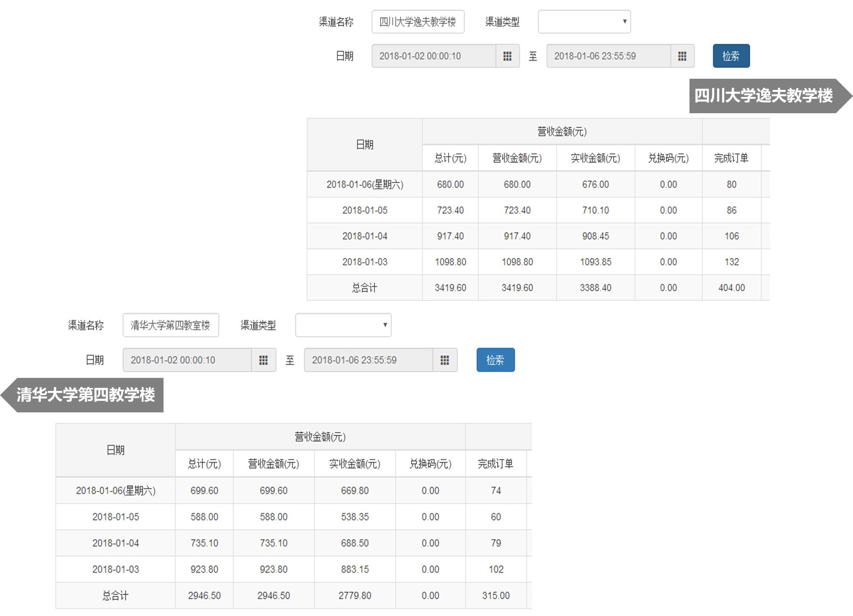The height and width of the screenshot is (616, 853).
Task: Click the 538.35 实收金额 cell
Action: [x=355, y=517]
